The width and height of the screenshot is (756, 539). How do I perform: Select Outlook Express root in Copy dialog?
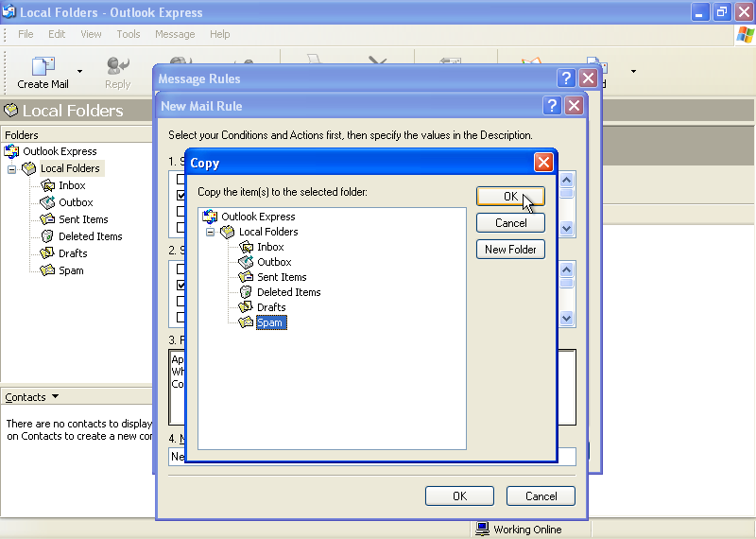pos(258,217)
